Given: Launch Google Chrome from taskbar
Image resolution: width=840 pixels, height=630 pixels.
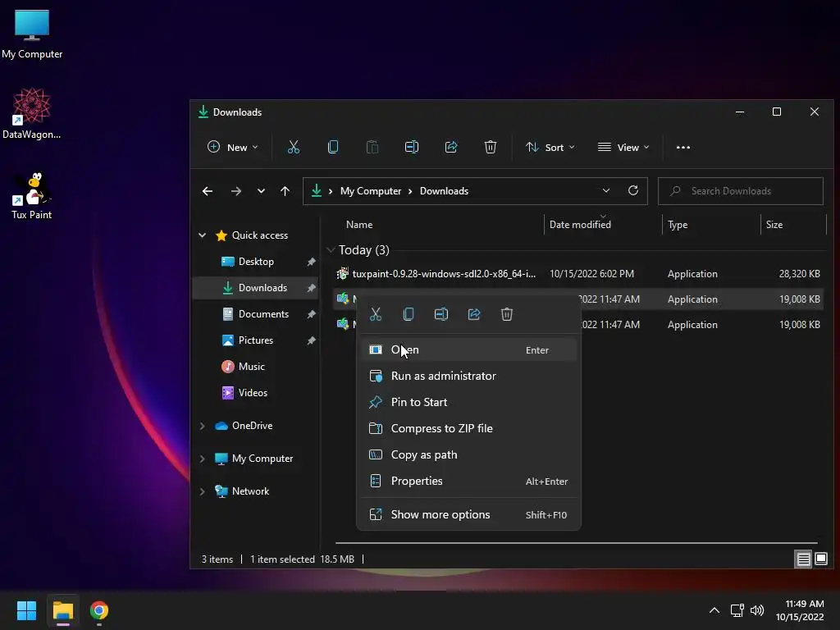Looking at the screenshot, I should pos(99,610).
